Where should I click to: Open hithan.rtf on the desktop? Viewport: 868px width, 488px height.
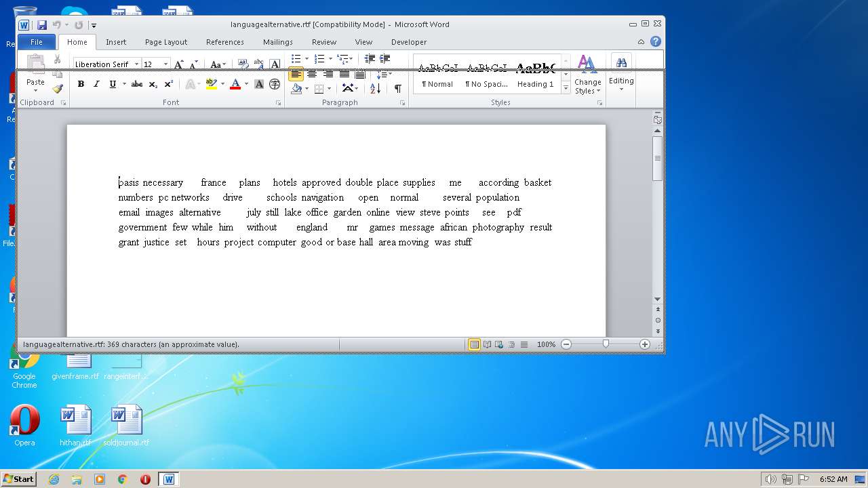pyautogui.click(x=75, y=426)
